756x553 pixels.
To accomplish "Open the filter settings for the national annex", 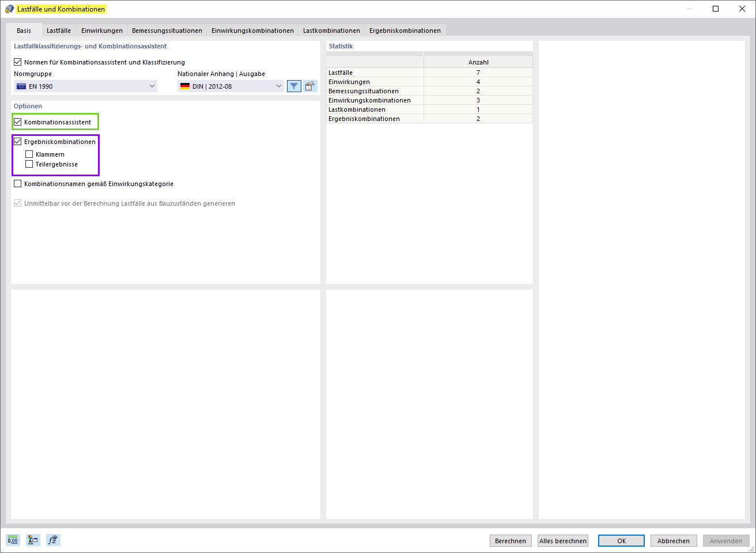I will pos(294,85).
